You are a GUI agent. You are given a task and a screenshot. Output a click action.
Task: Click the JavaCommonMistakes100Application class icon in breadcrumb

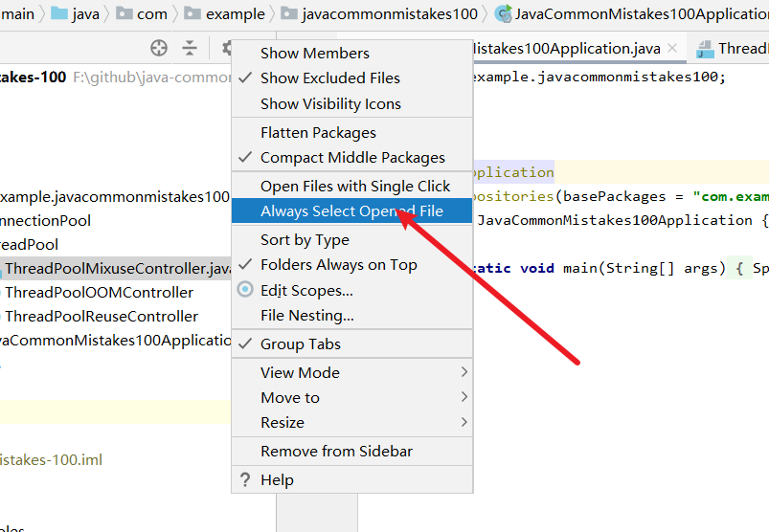(x=502, y=14)
